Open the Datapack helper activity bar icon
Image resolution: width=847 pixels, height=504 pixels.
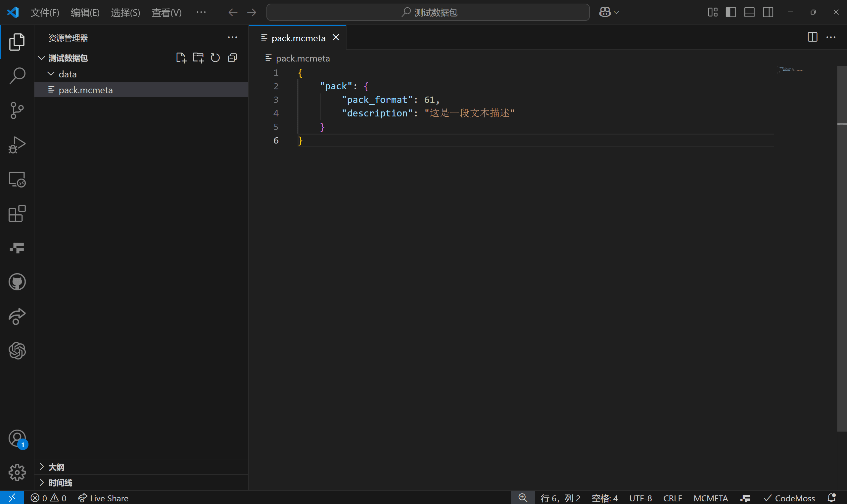[17, 248]
